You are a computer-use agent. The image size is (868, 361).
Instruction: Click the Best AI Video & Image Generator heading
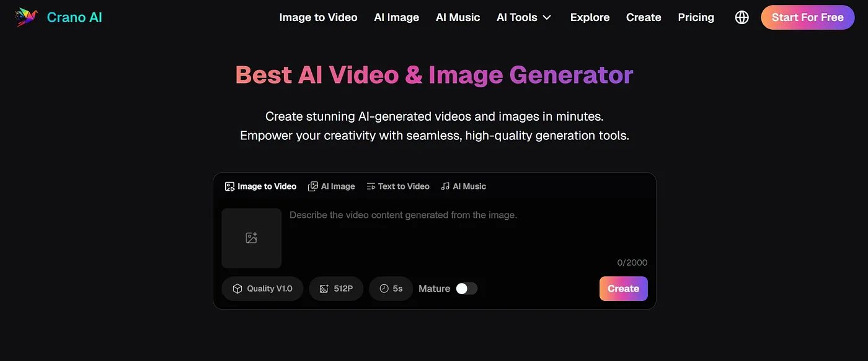tap(434, 75)
